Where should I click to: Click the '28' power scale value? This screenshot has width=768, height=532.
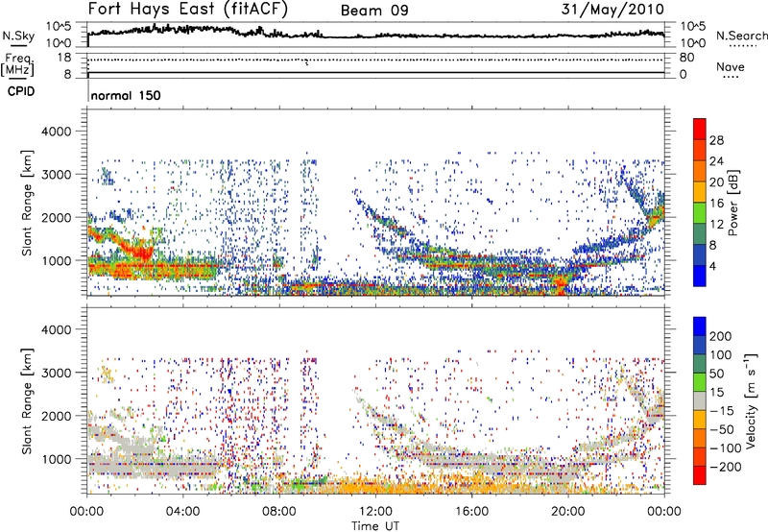click(716, 140)
